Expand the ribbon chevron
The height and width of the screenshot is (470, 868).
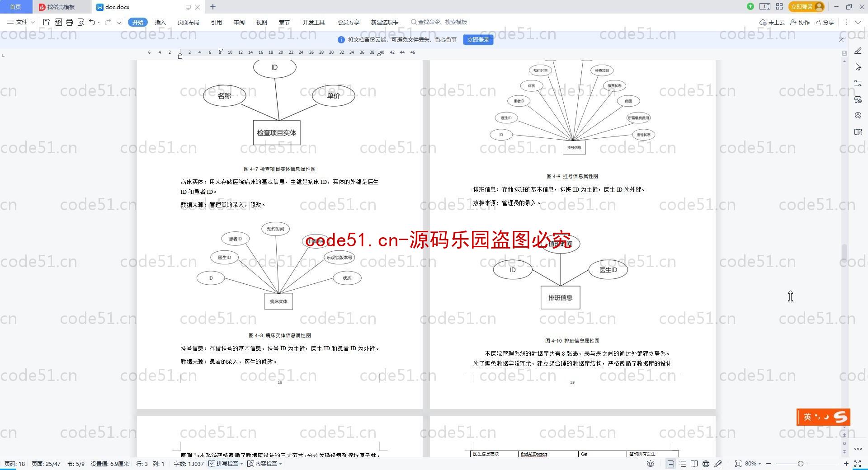point(858,22)
